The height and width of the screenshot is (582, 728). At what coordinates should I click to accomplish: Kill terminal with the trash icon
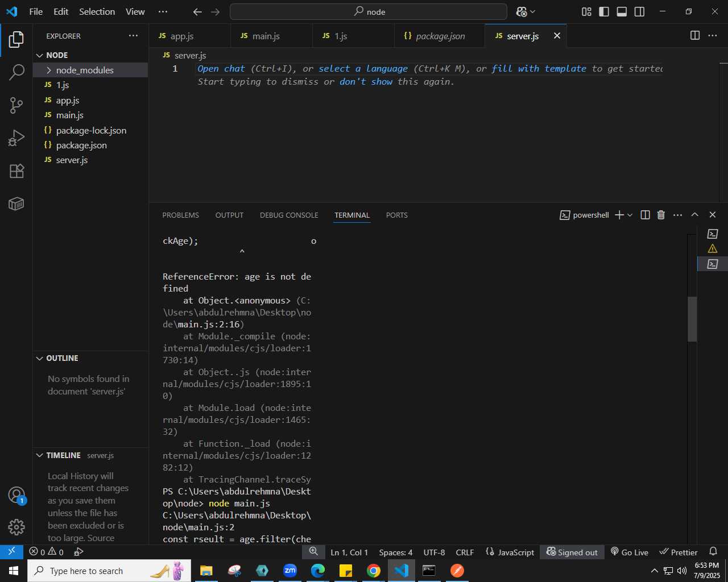661,215
